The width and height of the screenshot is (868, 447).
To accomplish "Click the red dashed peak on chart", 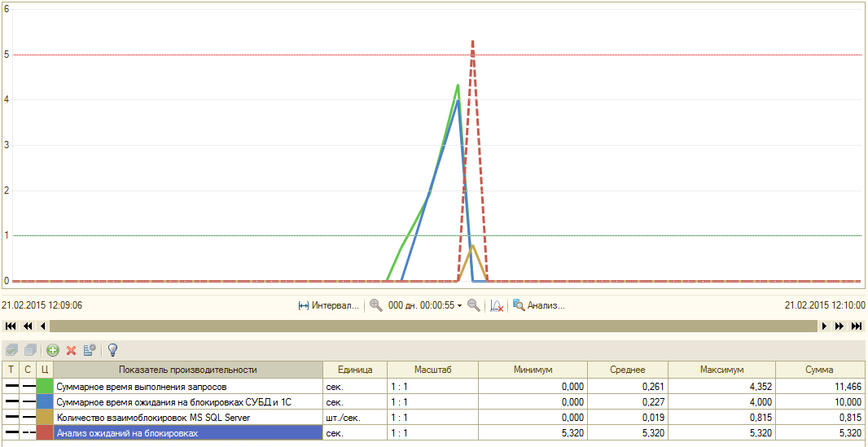I will pos(472,42).
